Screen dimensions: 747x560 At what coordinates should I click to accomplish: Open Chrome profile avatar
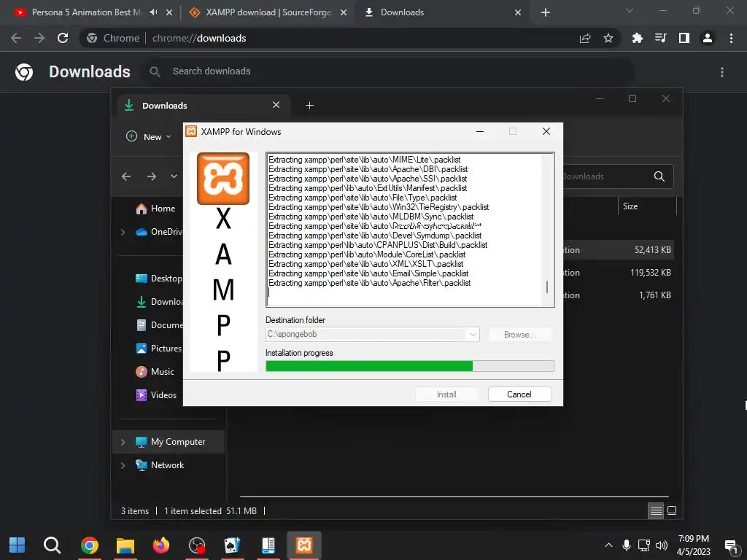(x=708, y=38)
